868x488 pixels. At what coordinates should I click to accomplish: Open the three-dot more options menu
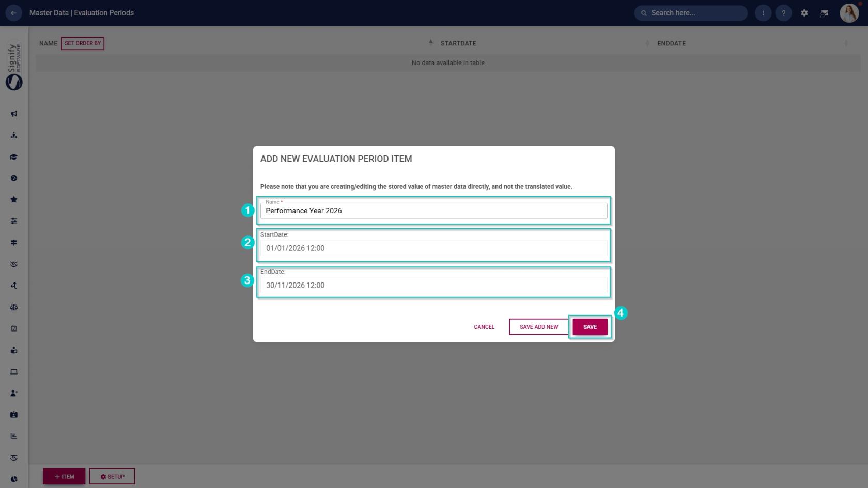click(763, 13)
